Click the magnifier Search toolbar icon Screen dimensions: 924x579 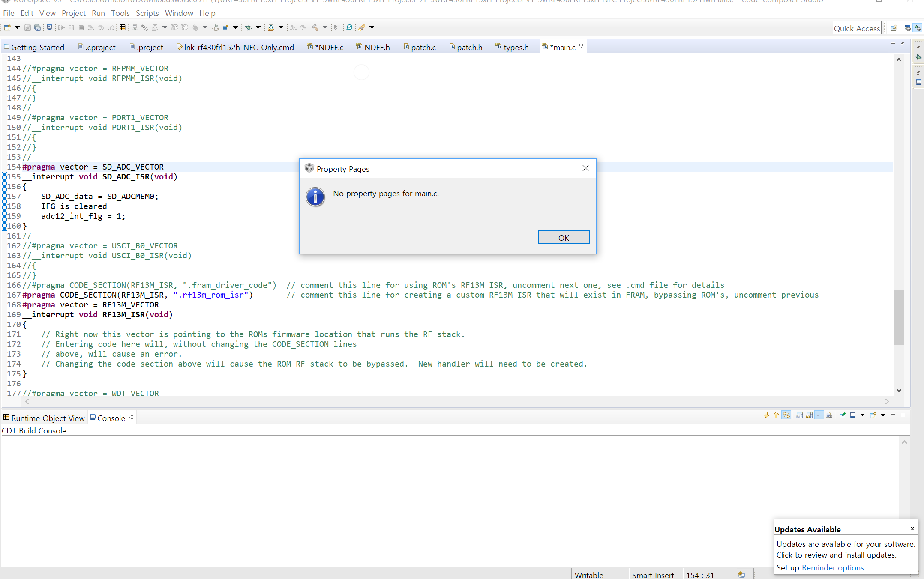[x=349, y=27]
